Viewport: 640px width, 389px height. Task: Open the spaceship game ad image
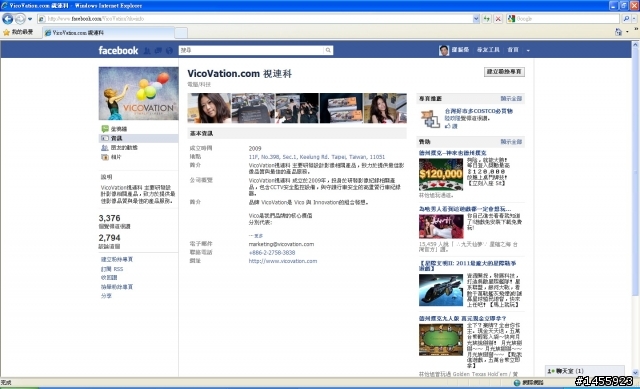click(x=441, y=290)
